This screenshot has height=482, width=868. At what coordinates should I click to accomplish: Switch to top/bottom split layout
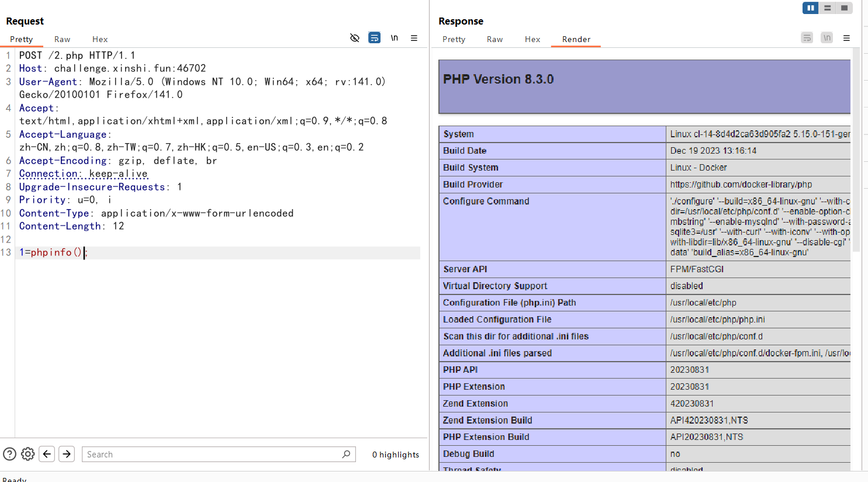tap(827, 8)
